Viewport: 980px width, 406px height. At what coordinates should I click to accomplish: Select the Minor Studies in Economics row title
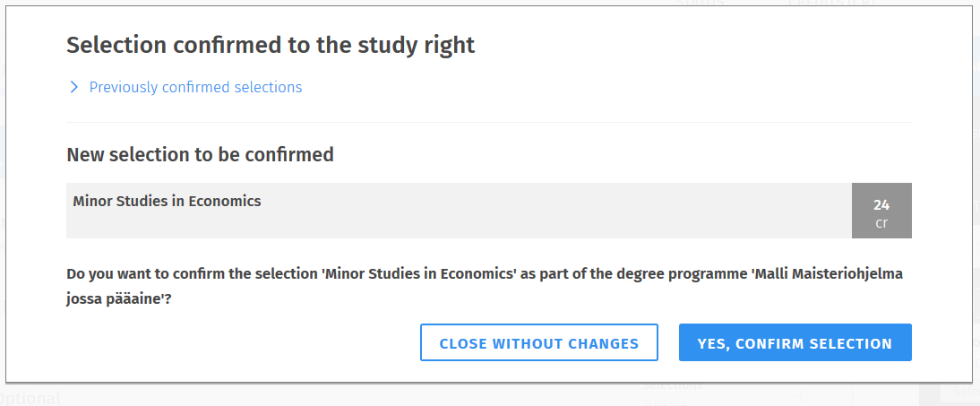coord(167,202)
